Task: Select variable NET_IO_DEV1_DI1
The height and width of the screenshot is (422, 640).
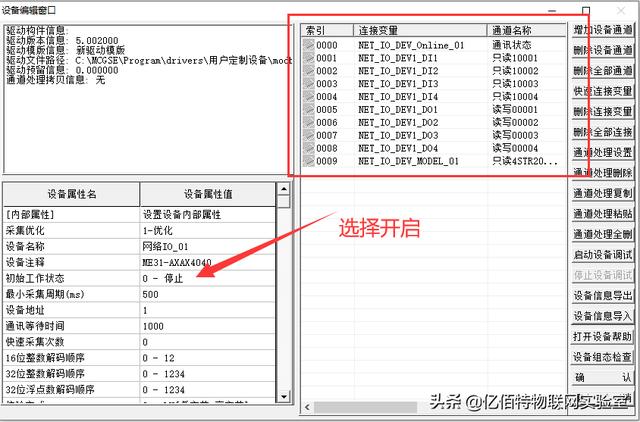Action: (398, 58)
